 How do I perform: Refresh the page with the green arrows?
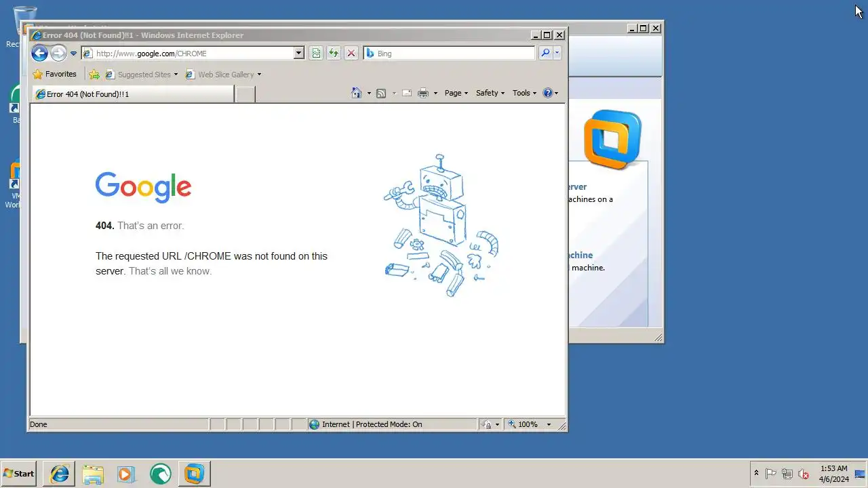click(334, 53)
